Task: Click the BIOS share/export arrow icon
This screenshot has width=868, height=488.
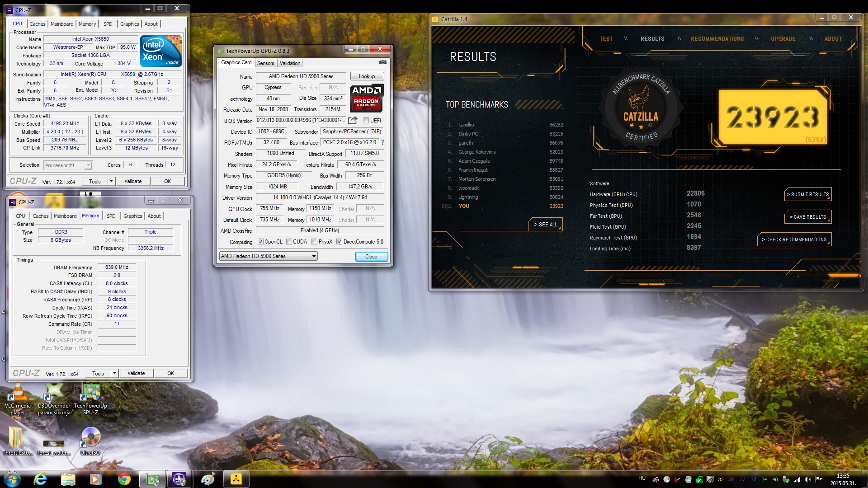Action: click(x=353, y=120)
